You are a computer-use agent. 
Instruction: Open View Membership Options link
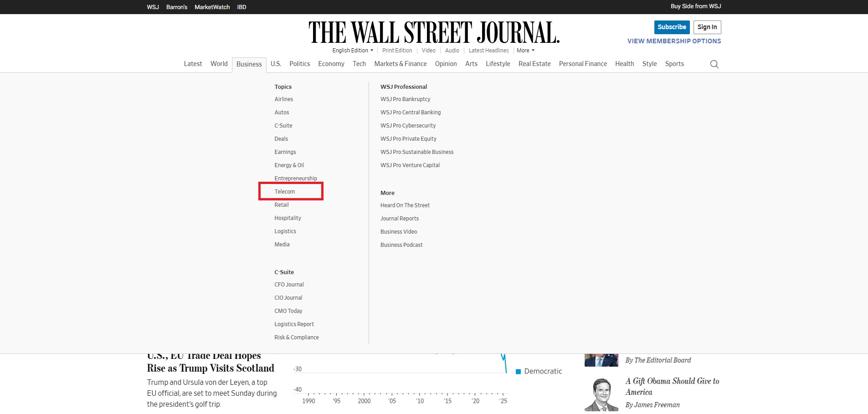[x=674, y=41]
